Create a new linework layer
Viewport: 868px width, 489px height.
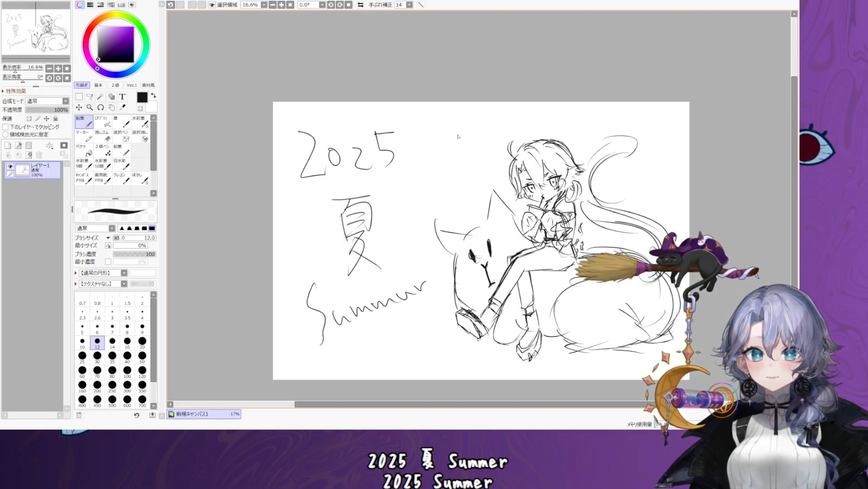19,146
